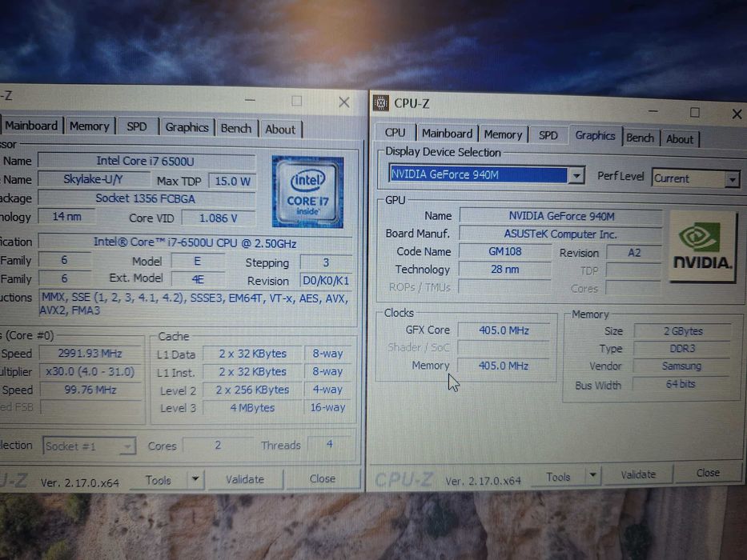The height and width of the screenshot is (560, 747).
Task: Open About tab in right CPU-Z window
Action: tap(680, 139)
